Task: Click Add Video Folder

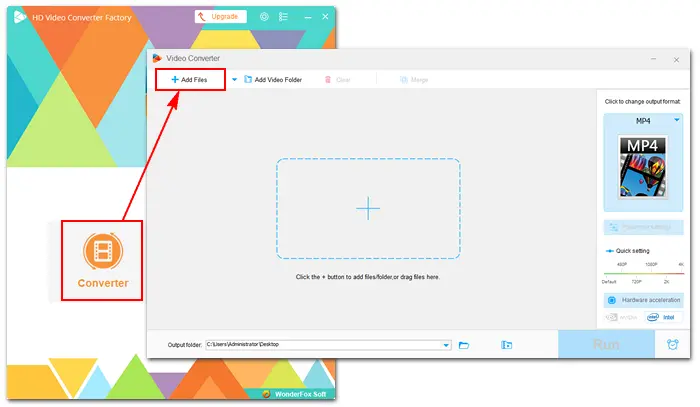Action: [273, 79]
